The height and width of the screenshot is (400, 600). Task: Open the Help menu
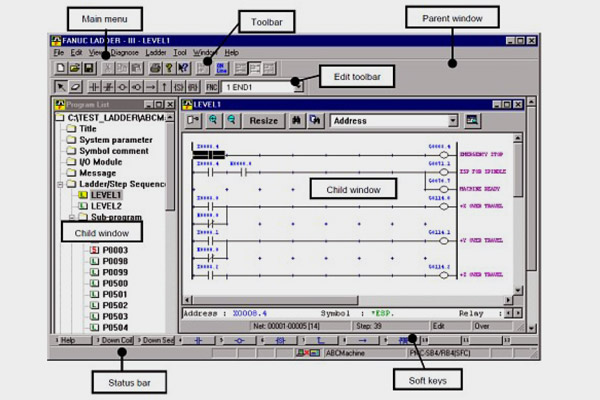click(232, 52)
